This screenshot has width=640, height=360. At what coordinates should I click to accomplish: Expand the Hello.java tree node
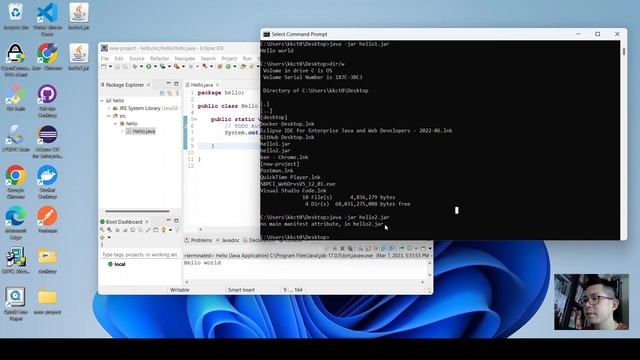(x=122, y=131)
